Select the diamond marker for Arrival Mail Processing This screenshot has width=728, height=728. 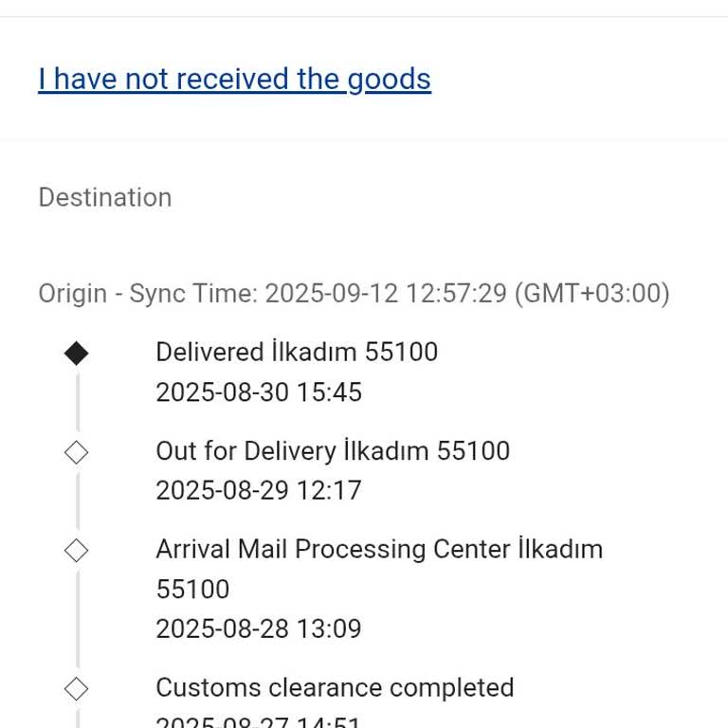coord(76,550)
